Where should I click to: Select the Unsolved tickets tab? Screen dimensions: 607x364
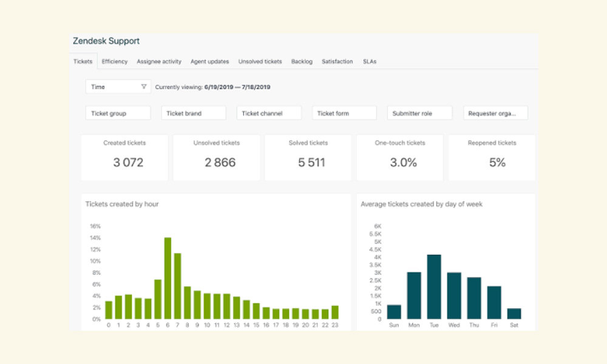[x=260, y=61]
